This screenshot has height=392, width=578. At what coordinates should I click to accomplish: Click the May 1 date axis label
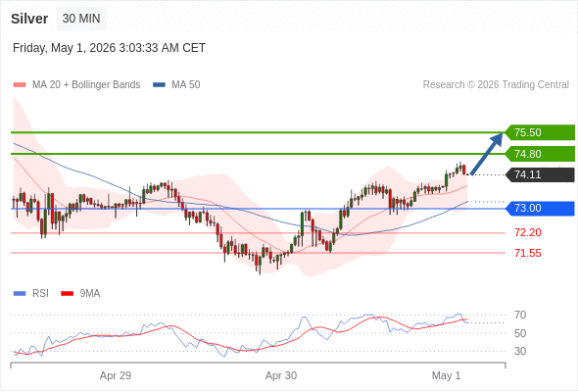tap(446, 375)
